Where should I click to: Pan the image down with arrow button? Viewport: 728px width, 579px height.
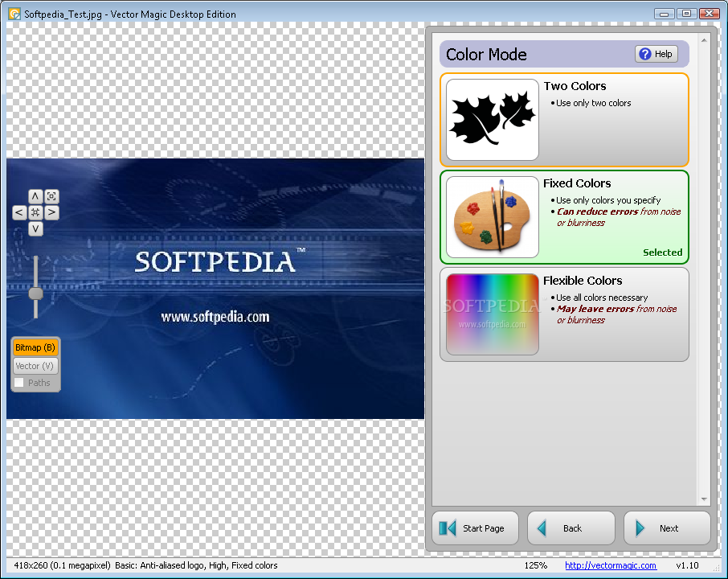pyautogui.click(x=35, y=228)
